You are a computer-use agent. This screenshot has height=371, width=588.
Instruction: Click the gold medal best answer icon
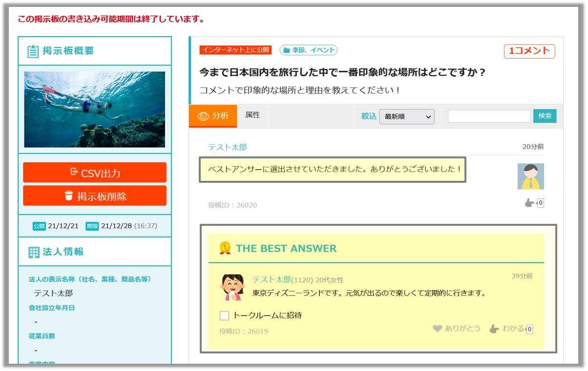point(225,248)
